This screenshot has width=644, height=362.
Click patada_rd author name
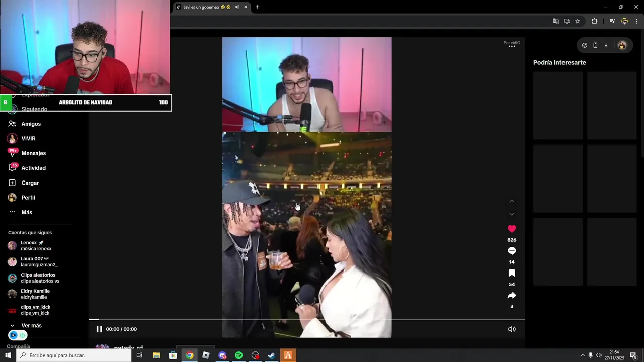pos(128,348)
